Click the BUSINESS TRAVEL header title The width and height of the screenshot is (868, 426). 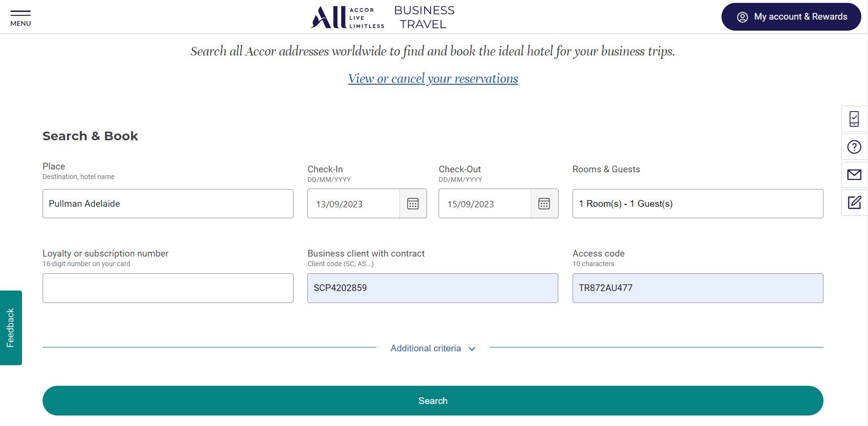[424, 17]
